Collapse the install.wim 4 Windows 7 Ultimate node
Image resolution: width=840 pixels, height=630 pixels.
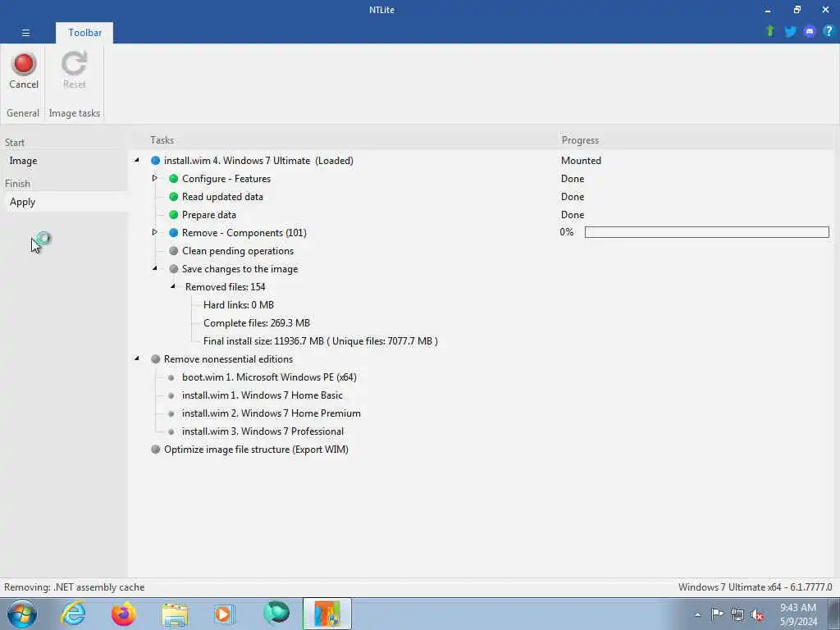point(137,160)
